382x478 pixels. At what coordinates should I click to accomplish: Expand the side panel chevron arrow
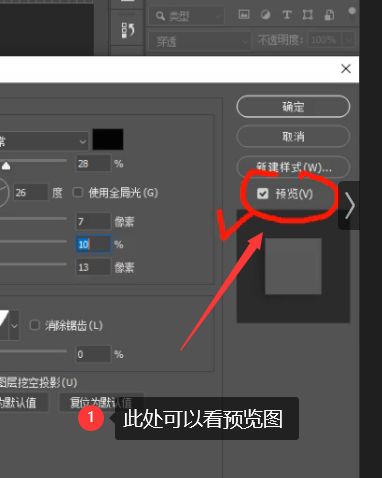(x=349, y=205)
